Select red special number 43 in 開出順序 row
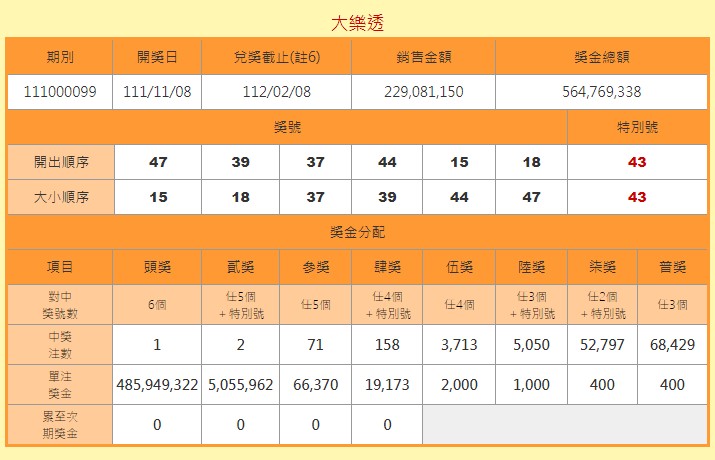The height and width of the screenshot is (460, 715). click(x=637, y=162)
